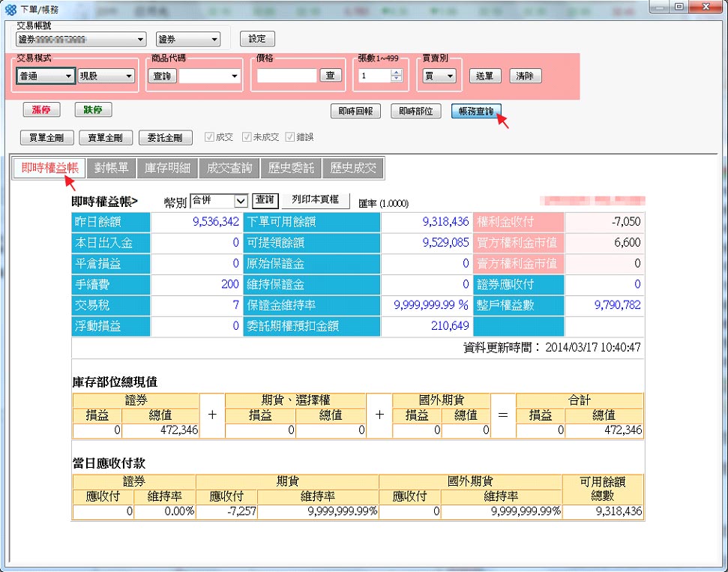Click the 昨日餘額 value 9,536,342
The image size is (728, 572).
tap(216, 222)
